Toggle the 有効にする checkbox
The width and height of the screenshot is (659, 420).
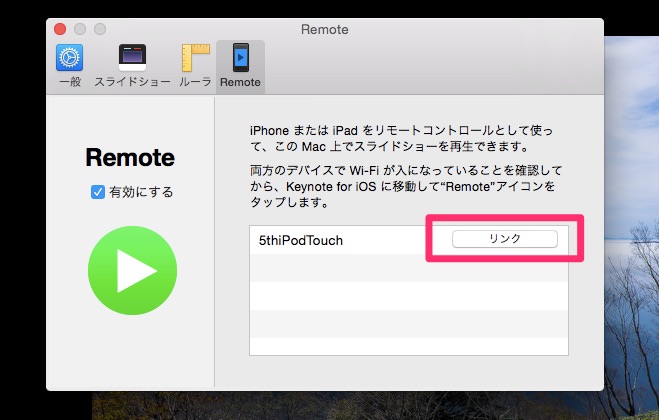[98, 193]
